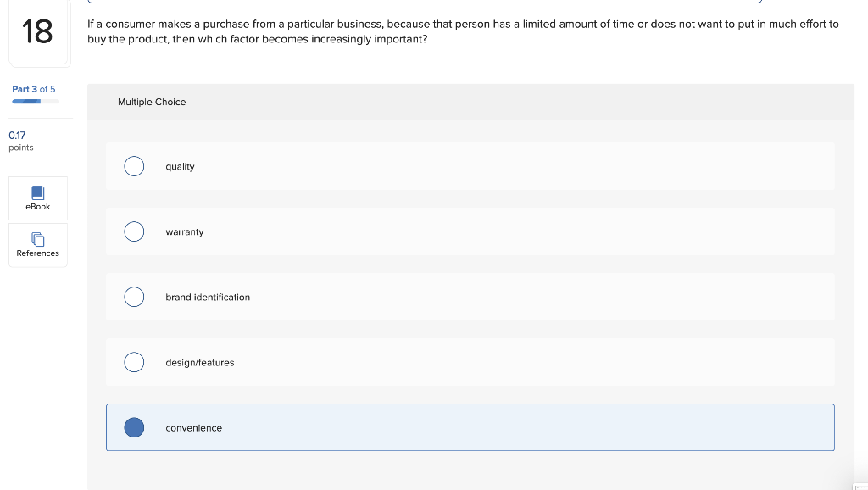Screen dimensions: 868x490
Task: Click the eBook book icon in the sidebar
Action: (37, 192)
